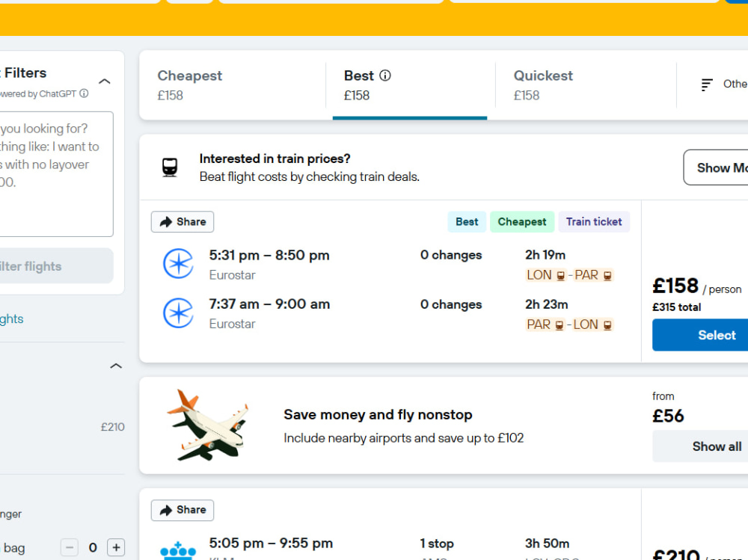Click the PAR - LON route label
Screen dimensions: 748x560
[x=569, y=324]
